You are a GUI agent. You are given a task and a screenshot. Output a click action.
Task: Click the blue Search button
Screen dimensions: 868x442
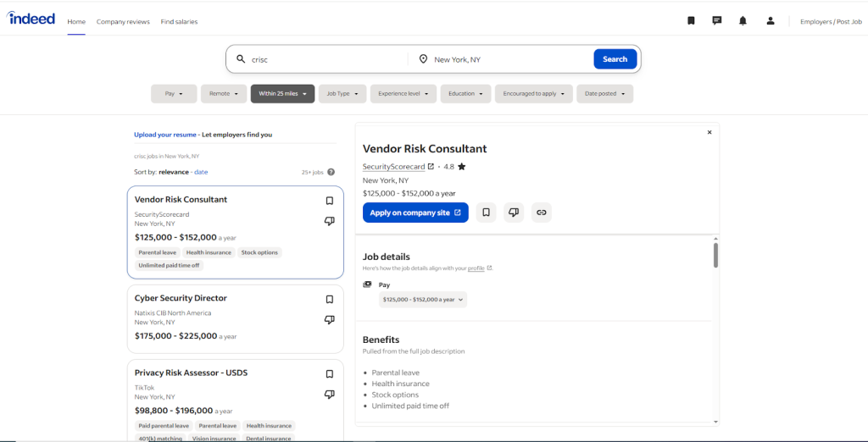615,59
